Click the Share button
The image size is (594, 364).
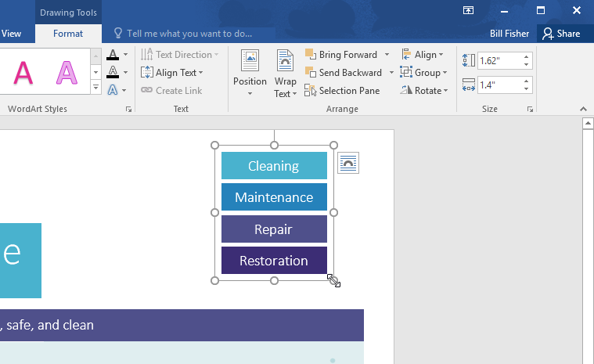tap(561, 34)
